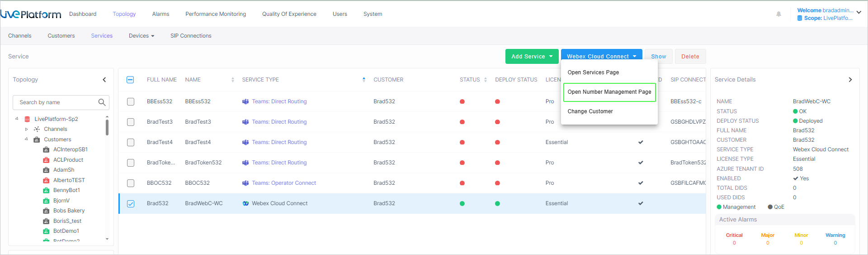The height and width of the screenshot is (255, 868).
Task: Click the search magnifier icon in Topology
Action: 102,102
